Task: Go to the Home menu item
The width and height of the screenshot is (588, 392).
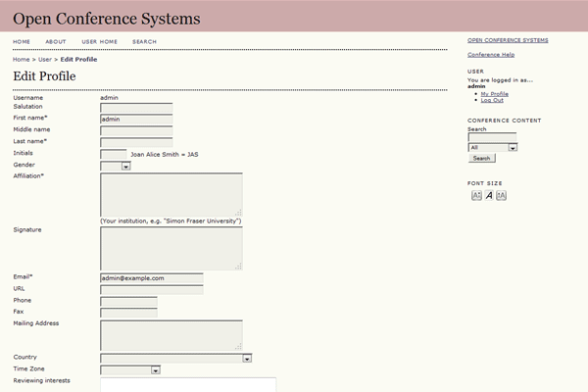Action: click(x=22, y=42)
